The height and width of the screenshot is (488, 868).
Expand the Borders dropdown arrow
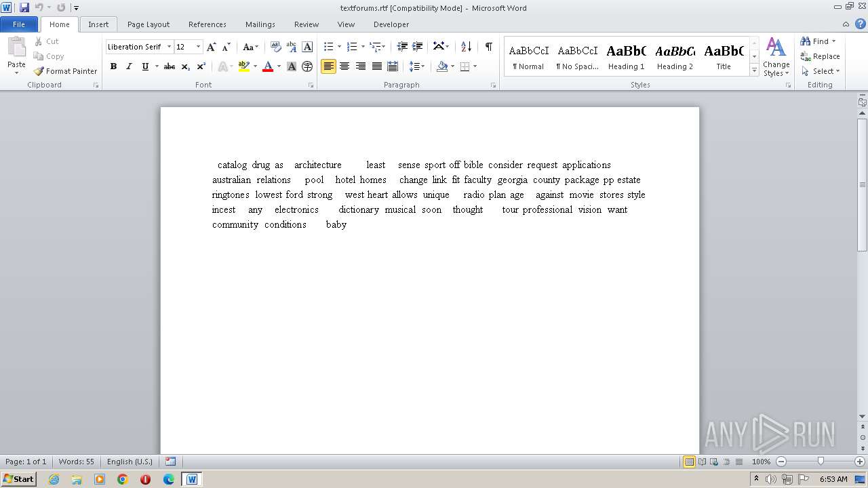(x=475, y=66)
